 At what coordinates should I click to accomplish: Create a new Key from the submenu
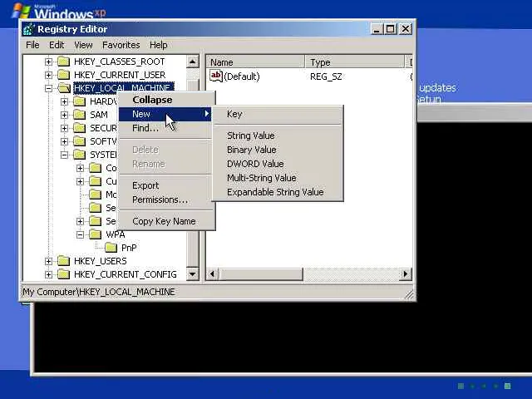coord(278,114)
